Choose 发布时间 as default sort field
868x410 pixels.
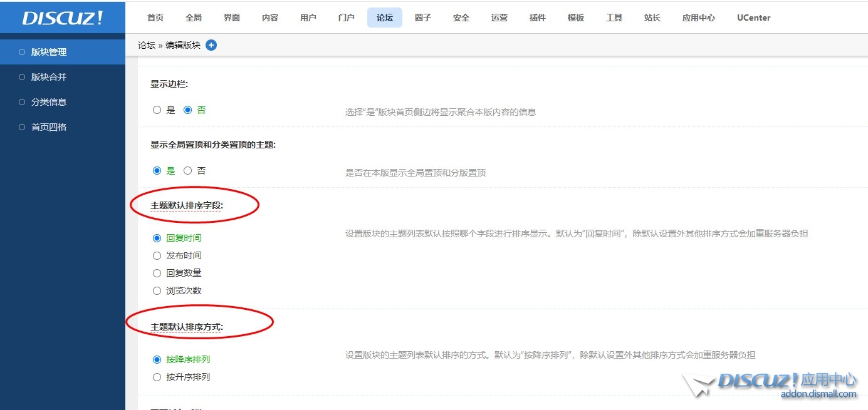click(x=157, y=256)
